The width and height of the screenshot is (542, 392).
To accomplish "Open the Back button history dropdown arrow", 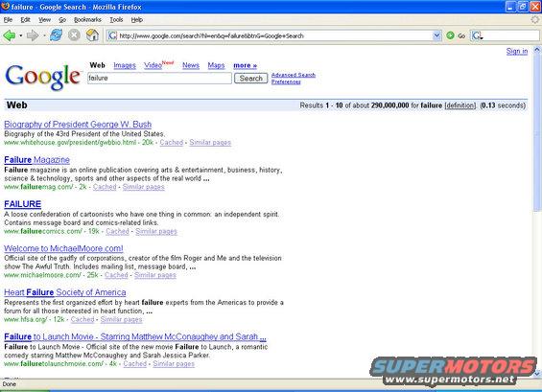I will (x=21, y=35).
